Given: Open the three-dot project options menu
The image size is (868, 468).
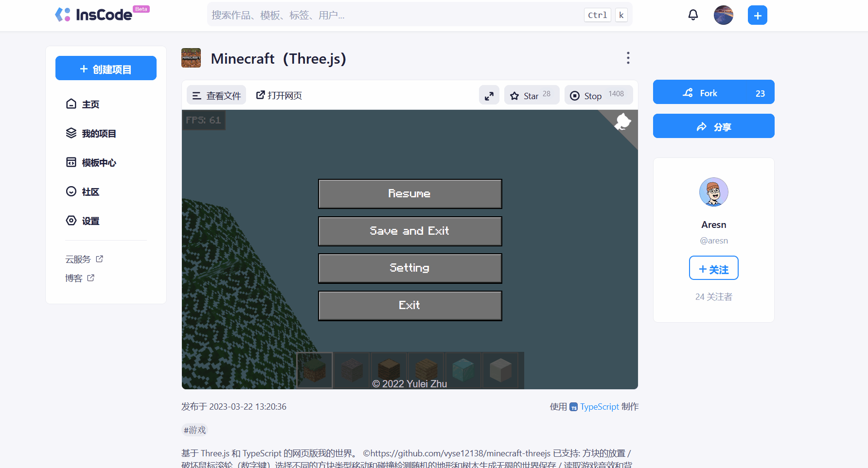Looking at the screenshot, I should [628, 58].
